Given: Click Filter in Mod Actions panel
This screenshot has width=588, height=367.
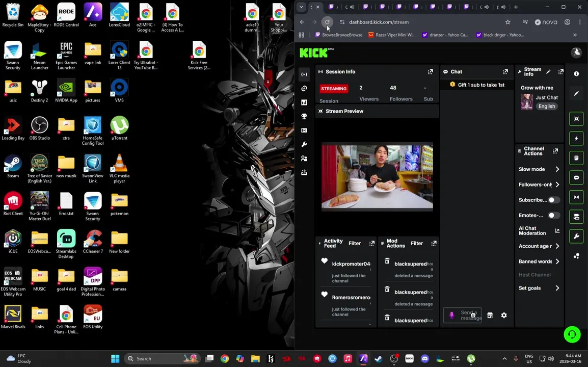Looking at the screenshot, I should [417, 243].
